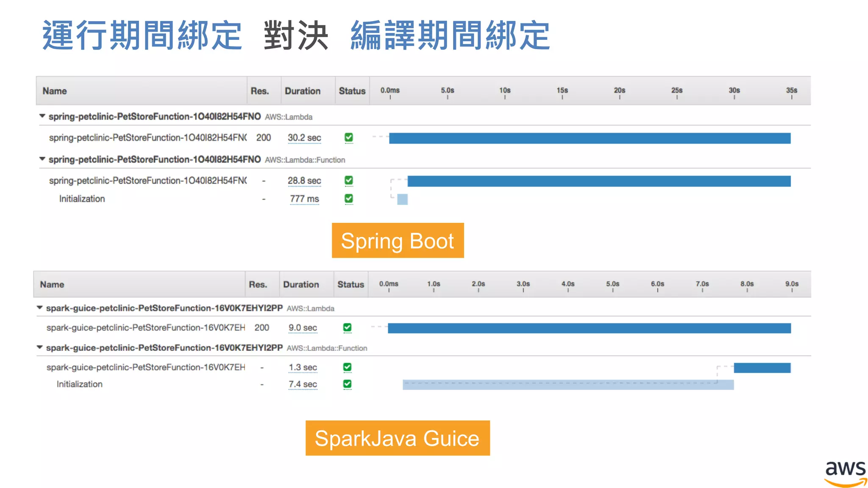The height and width of the screenshot is (488, 868).
Task: Click the 30.2 sec duration value
Action: [304, 138]
